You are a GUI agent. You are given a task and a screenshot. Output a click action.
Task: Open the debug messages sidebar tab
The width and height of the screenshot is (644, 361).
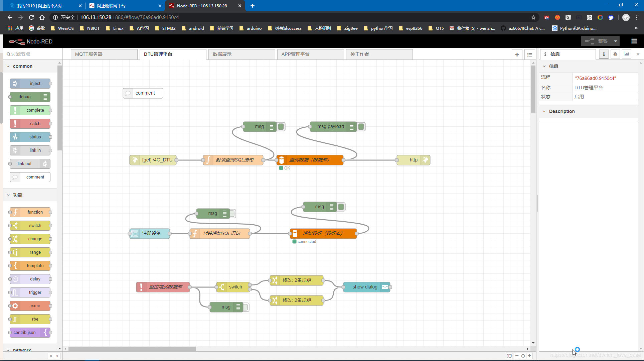[x=615, y=54]
